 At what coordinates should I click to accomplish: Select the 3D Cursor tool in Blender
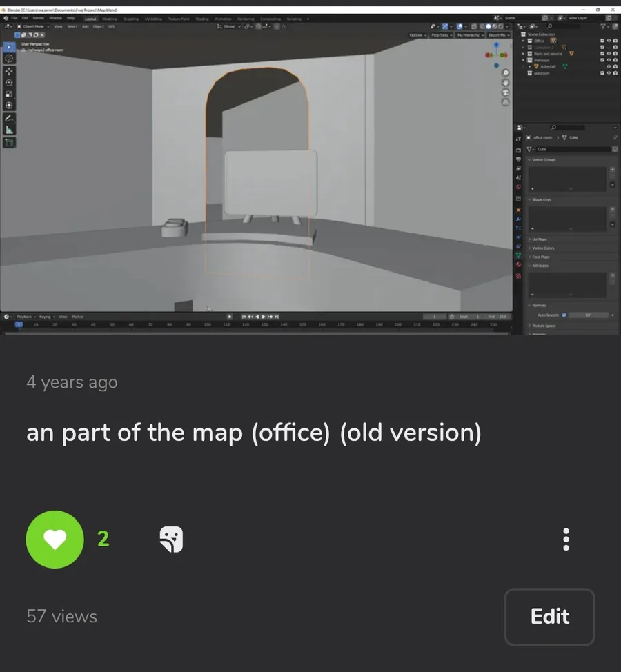[9, 58]
